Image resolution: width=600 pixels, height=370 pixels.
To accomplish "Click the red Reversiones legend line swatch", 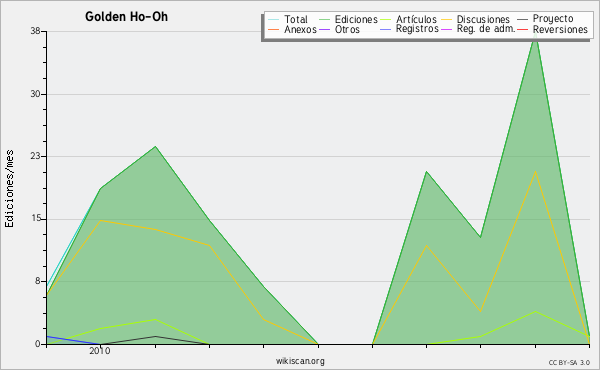I will pyautogui.click(x=522, y=30).
